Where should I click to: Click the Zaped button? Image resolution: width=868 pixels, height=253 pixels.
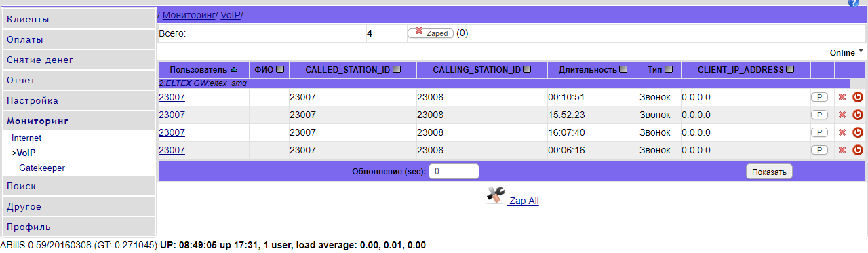(x=430, y=33)
